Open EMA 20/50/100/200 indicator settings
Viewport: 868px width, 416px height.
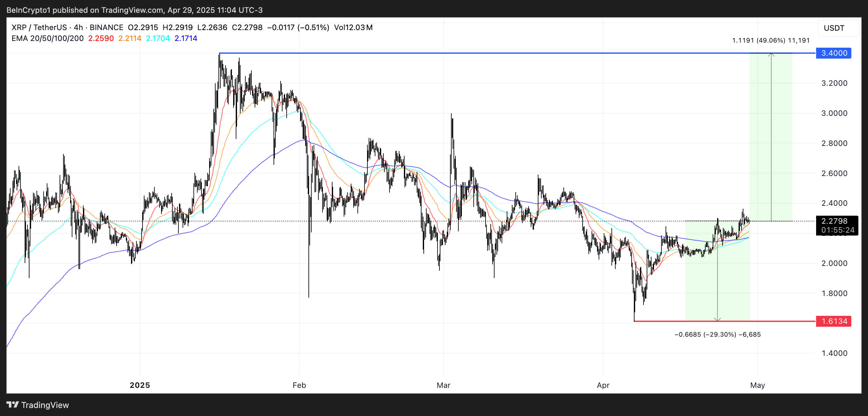click(47, 38)
